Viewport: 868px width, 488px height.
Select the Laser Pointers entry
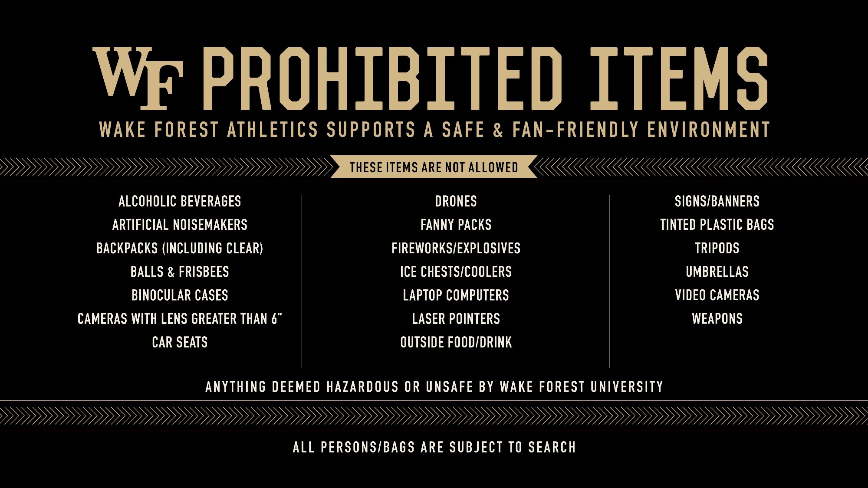456,319
